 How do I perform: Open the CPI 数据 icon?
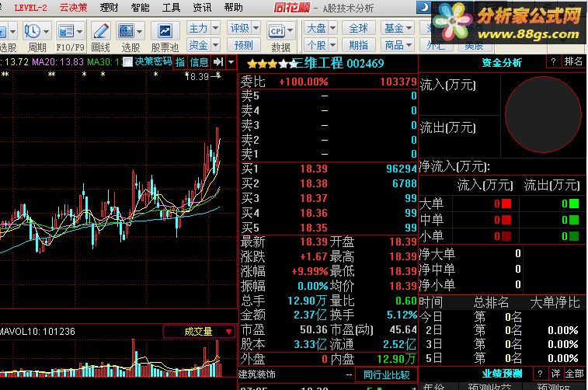point(277,31)
